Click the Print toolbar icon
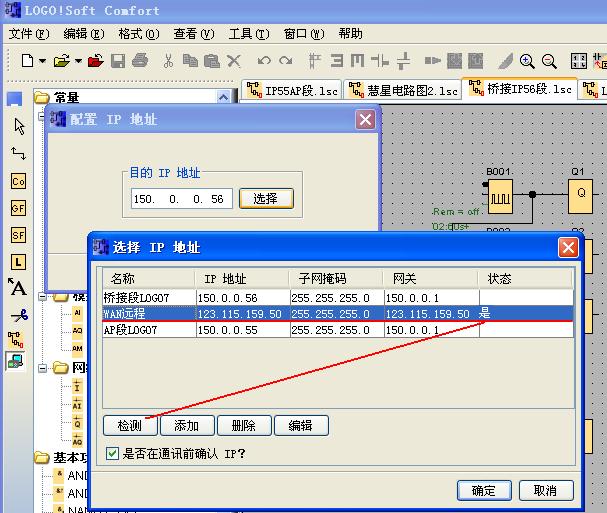 tap(140, 60)
